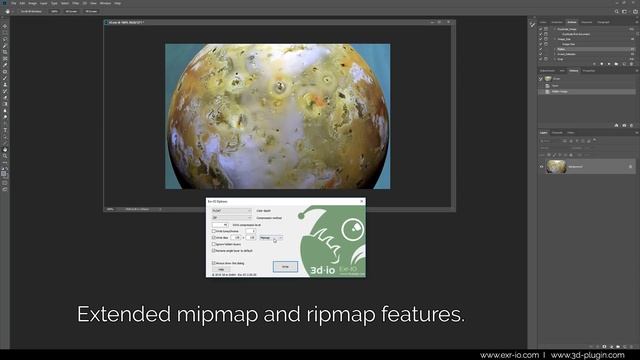The image size is (640, 360).
Task: Delete current state in History panel
Action: point(631,125)
